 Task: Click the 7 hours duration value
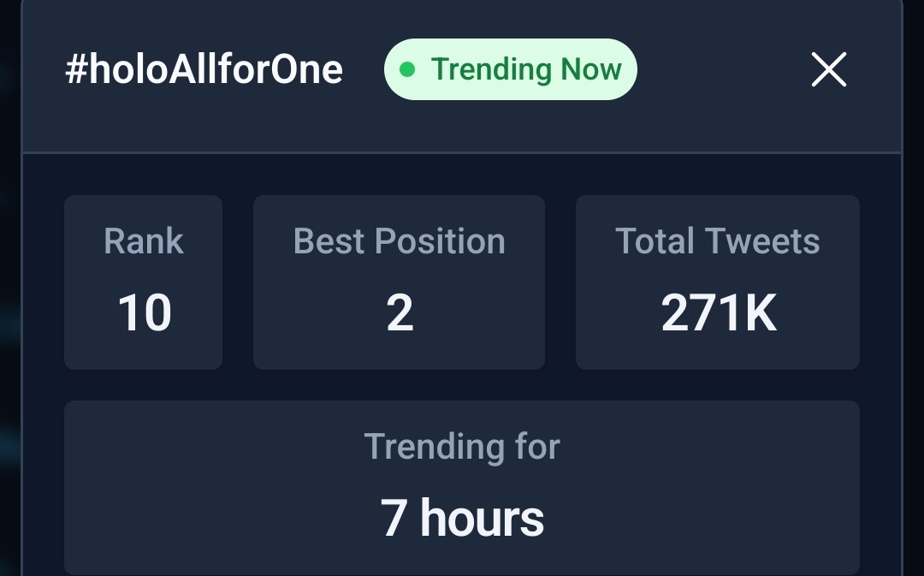coord(461,519)
